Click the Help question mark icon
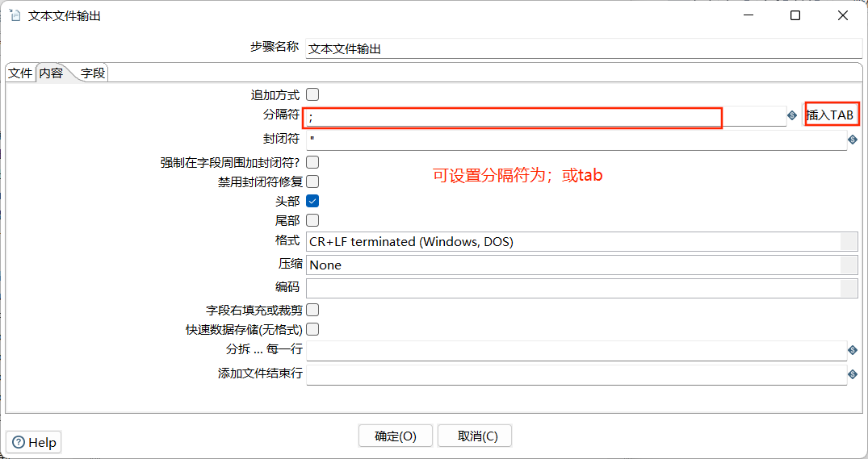 point(19,442)
